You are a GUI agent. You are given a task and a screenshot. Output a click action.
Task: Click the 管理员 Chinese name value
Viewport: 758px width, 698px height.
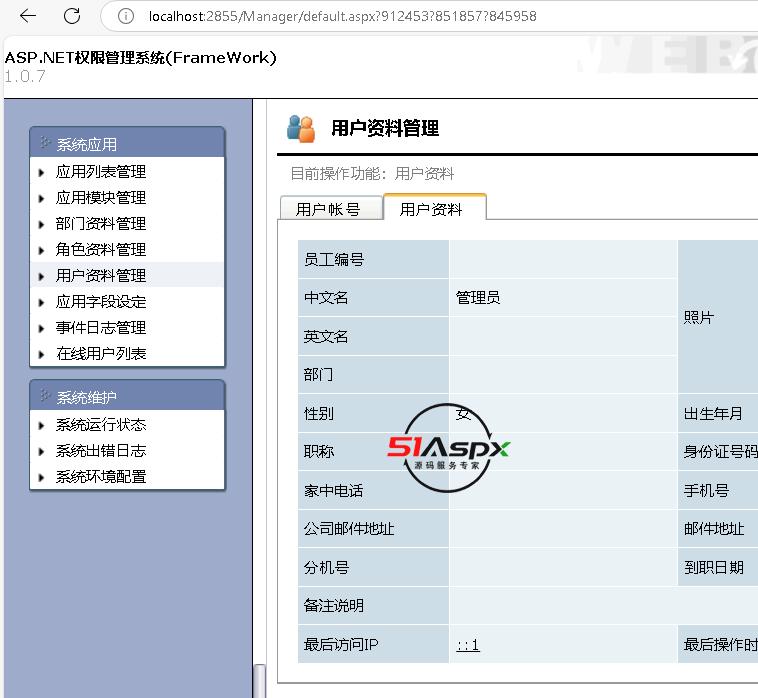(x=478, y=297)
